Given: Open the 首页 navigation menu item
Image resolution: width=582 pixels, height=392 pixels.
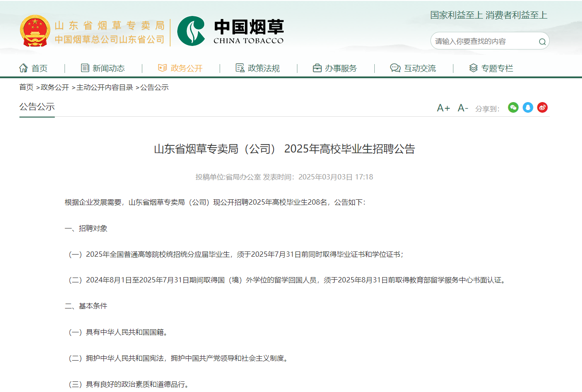Looking at the screenshot, I should pyautogui.click(x=39, y=69).
